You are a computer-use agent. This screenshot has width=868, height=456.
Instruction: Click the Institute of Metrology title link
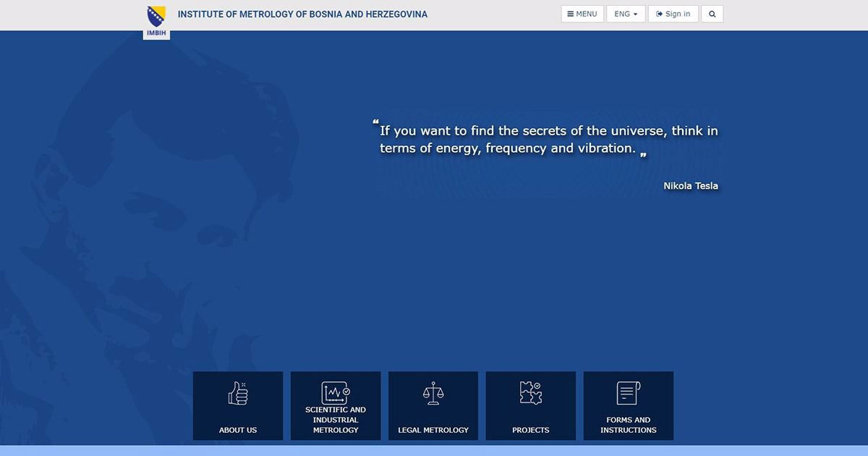tap(302, 14)
